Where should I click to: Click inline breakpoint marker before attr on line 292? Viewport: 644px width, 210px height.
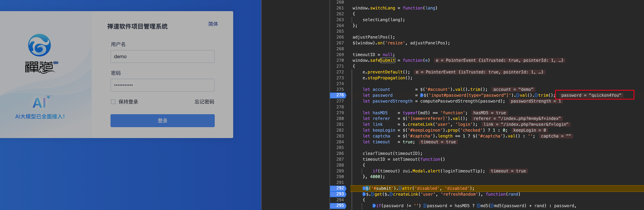[400, 188]
